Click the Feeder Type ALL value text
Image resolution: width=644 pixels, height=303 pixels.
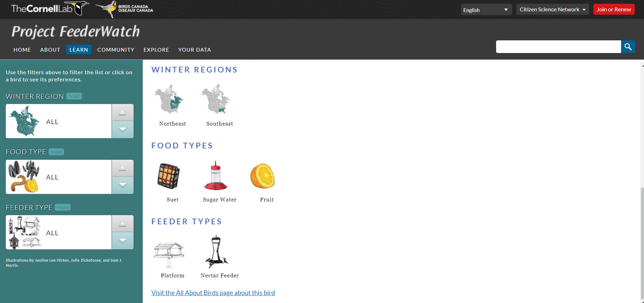(52, 233)
